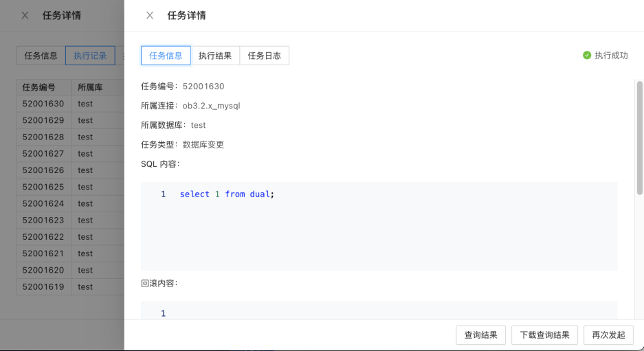This screenshot has width=644, height=351.
Task: Click the front drawer title 任务详情
Action: click(x=186, y=16)
